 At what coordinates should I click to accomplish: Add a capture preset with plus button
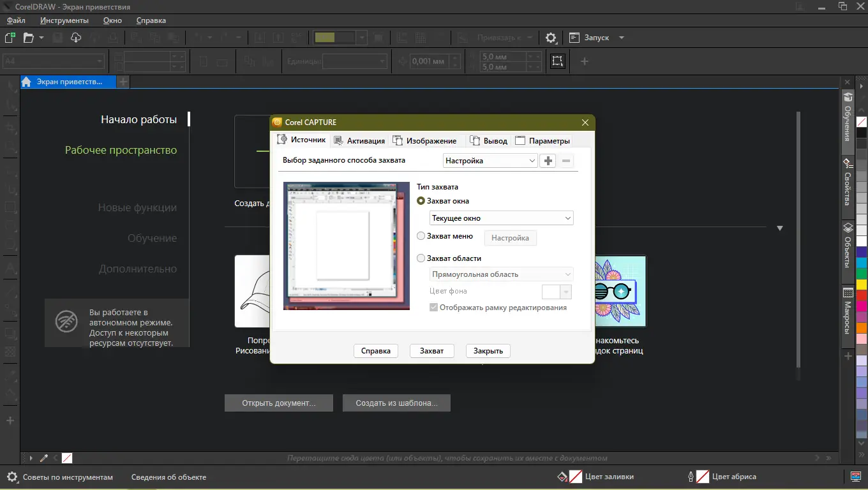point(548,161)
